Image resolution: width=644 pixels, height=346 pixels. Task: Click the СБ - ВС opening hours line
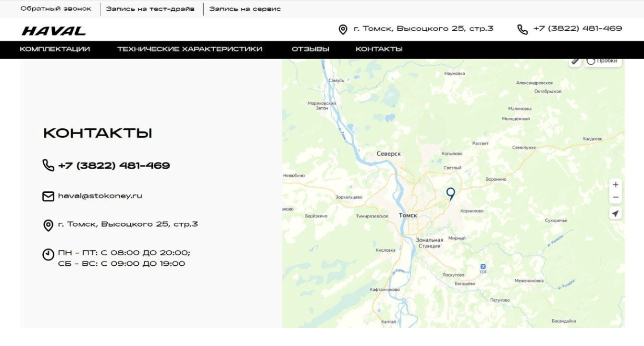122,264
